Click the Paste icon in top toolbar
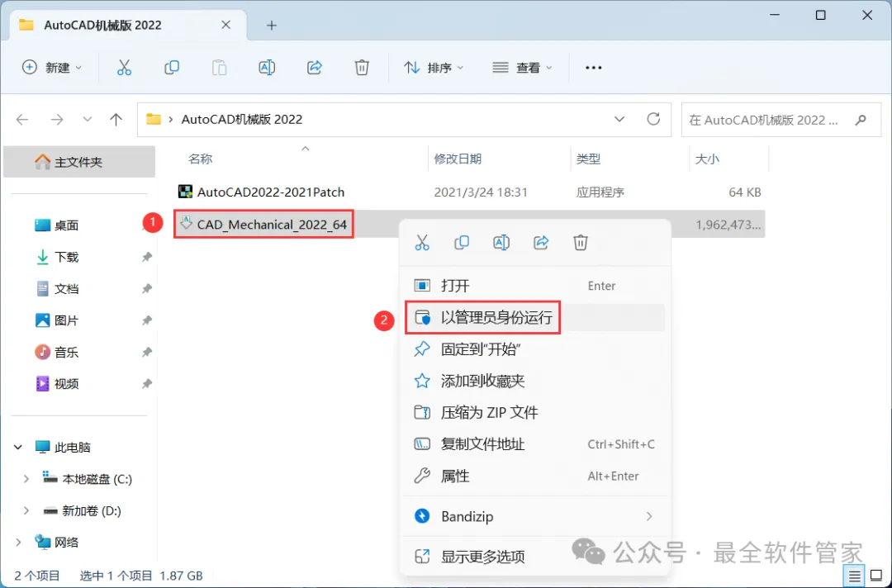 [x=219, y=68]
